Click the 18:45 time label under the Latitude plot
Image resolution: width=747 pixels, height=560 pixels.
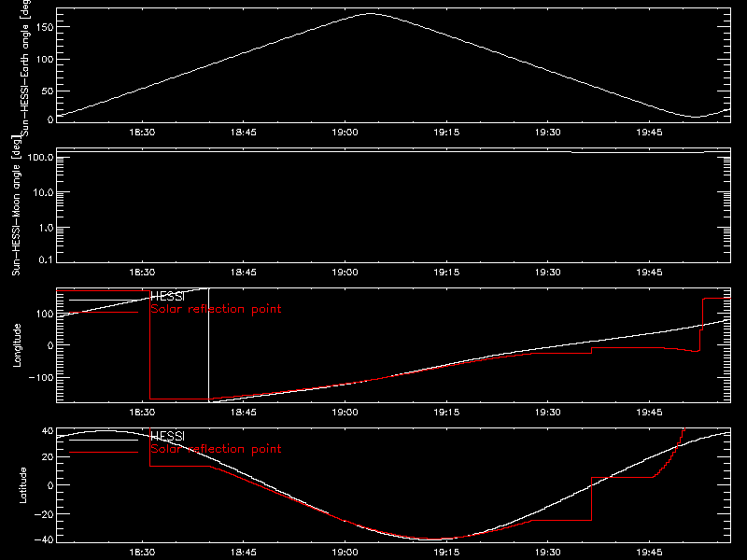[244, 553]
